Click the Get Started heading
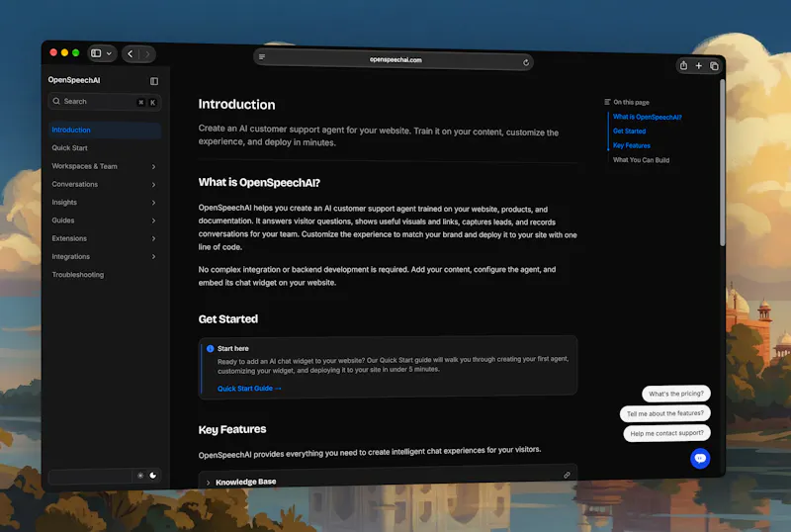The image size is (791, 532). 228,319
